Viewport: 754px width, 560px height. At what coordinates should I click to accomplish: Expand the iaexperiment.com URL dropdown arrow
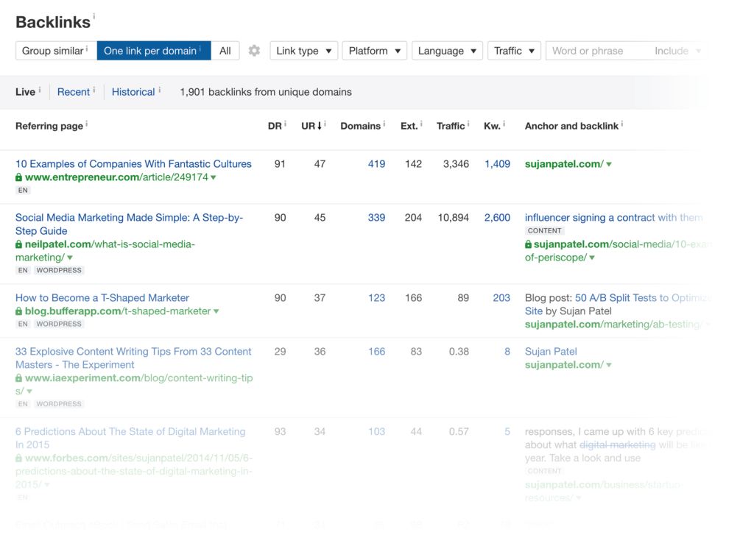click(29, 391)
